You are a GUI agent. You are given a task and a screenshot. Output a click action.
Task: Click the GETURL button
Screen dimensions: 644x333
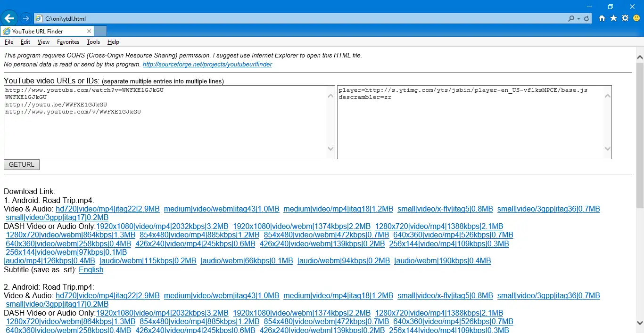coord(22,164)
